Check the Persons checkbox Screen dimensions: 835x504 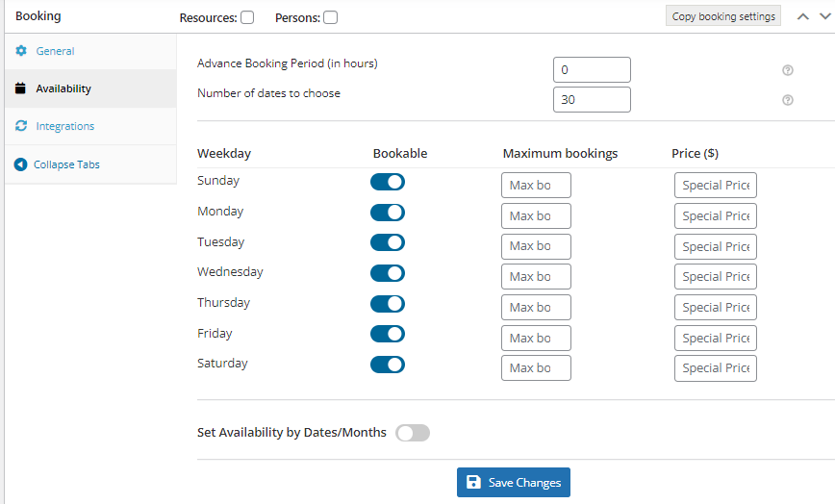(x=330, y=17)
